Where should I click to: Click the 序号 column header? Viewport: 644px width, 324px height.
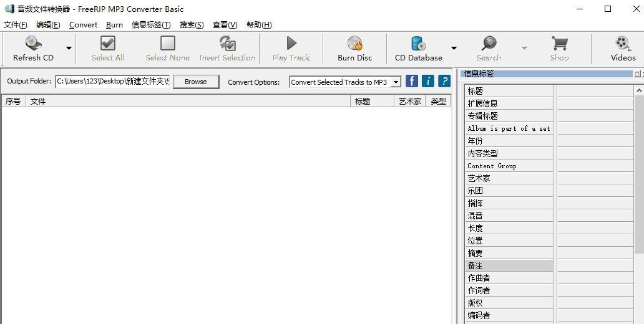[x=12, y=102]
